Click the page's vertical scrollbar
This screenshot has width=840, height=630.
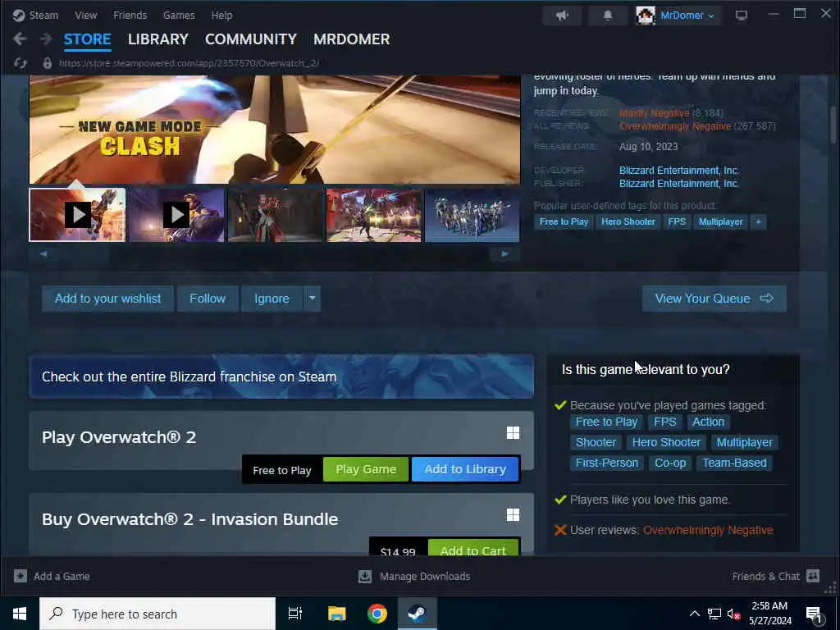pos(833,125)
